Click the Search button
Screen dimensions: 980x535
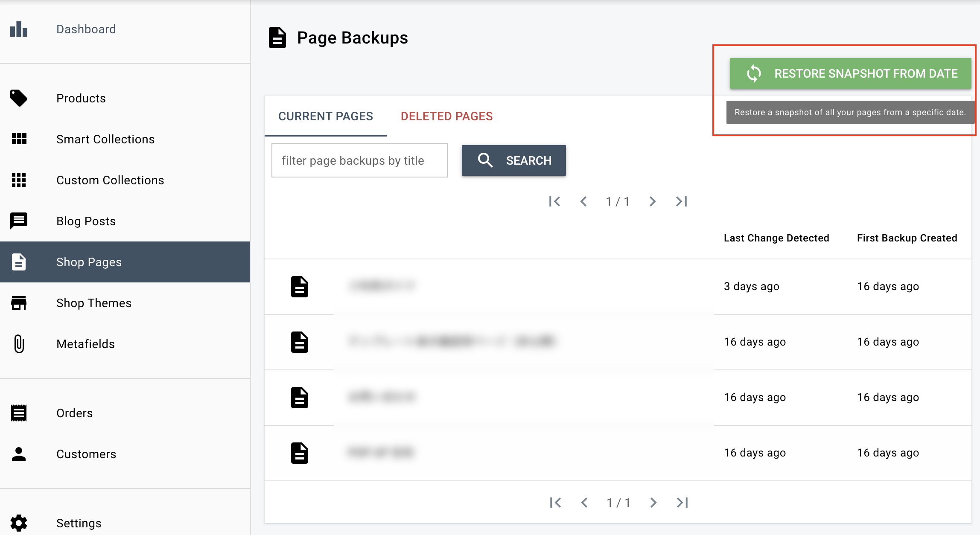[x=514, y=160]
